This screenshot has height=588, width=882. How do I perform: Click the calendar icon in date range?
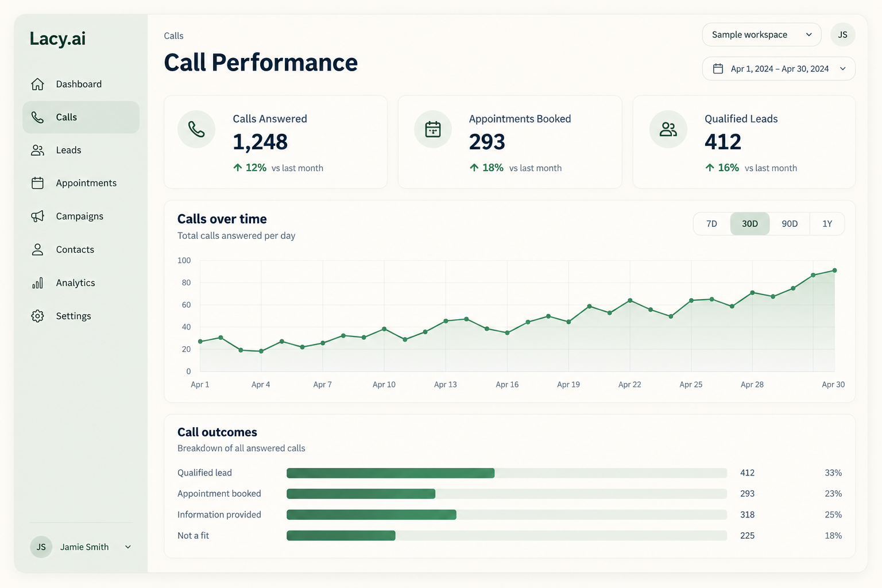[718, 69]
